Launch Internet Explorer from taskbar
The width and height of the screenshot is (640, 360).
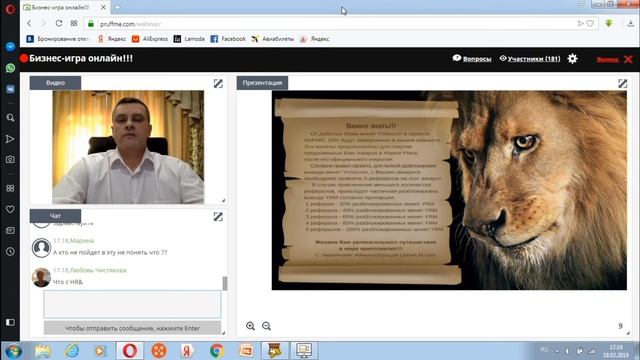pos(72,351)
